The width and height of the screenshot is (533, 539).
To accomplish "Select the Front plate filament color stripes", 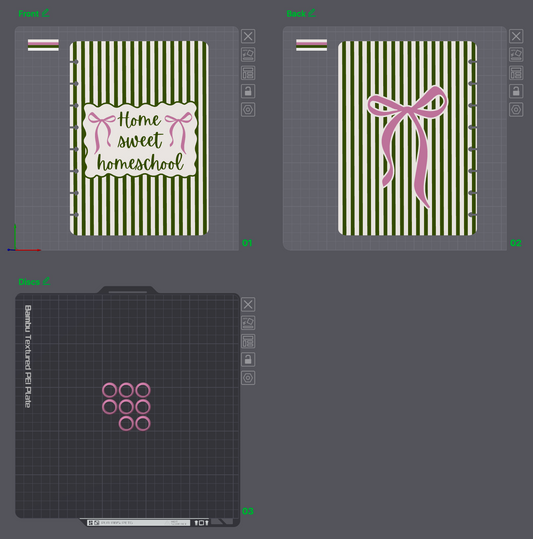I will [x=43, y=45].
